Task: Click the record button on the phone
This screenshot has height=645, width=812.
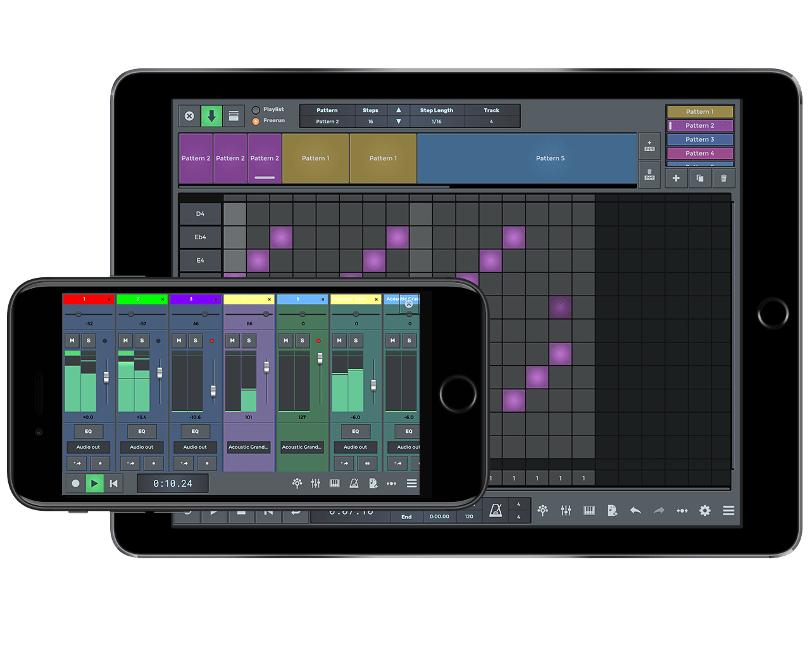Action: click(x=75, y=484)
